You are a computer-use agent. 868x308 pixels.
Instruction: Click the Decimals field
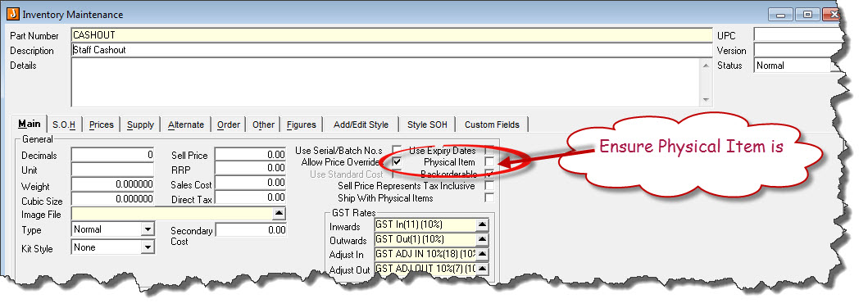point(113,155)
